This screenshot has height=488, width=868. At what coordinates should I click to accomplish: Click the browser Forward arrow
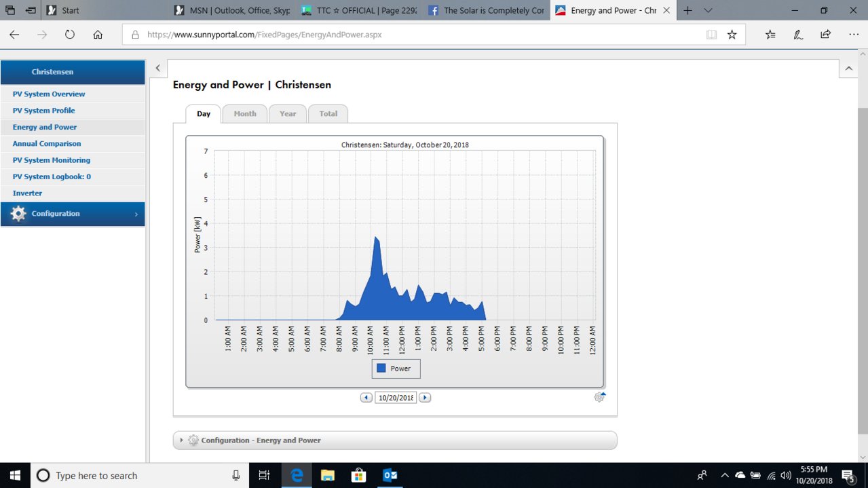click(x=42, y=35)
